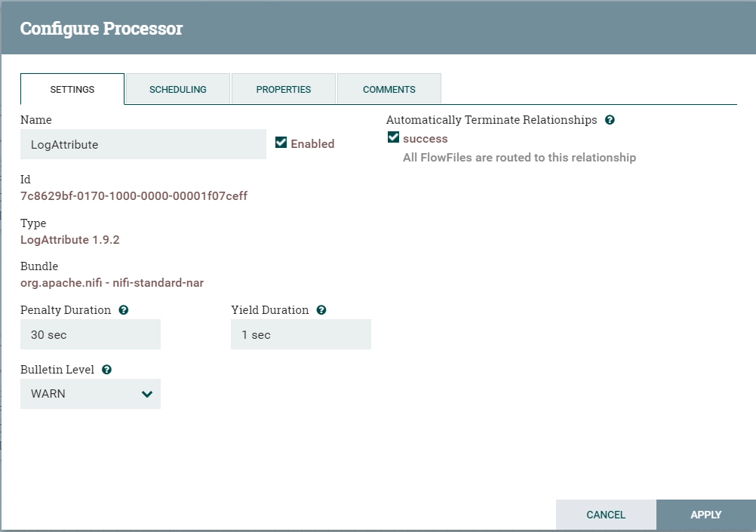
Task: Click the Yield Duration 1 sec field
Action: 301,334
